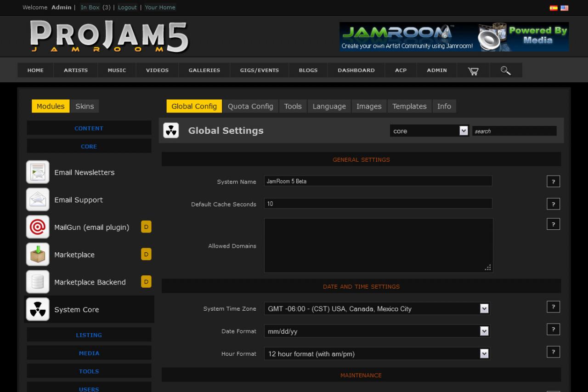The image size is (588, 392).
Task: Open search via magnifying glass icon
Action: click(x=505, y=71)
